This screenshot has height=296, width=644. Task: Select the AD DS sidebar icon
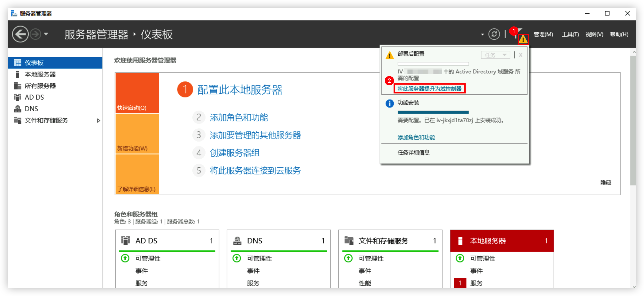pos(17,97)
